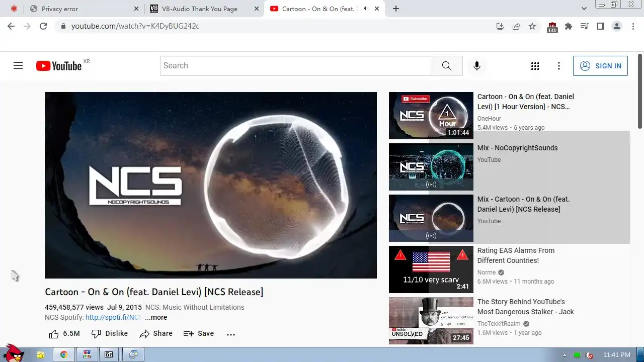The height and width of the screenshot is (362, 644).
Task: Show hidden tray icons arrow
Action: (x=565, y=355)
